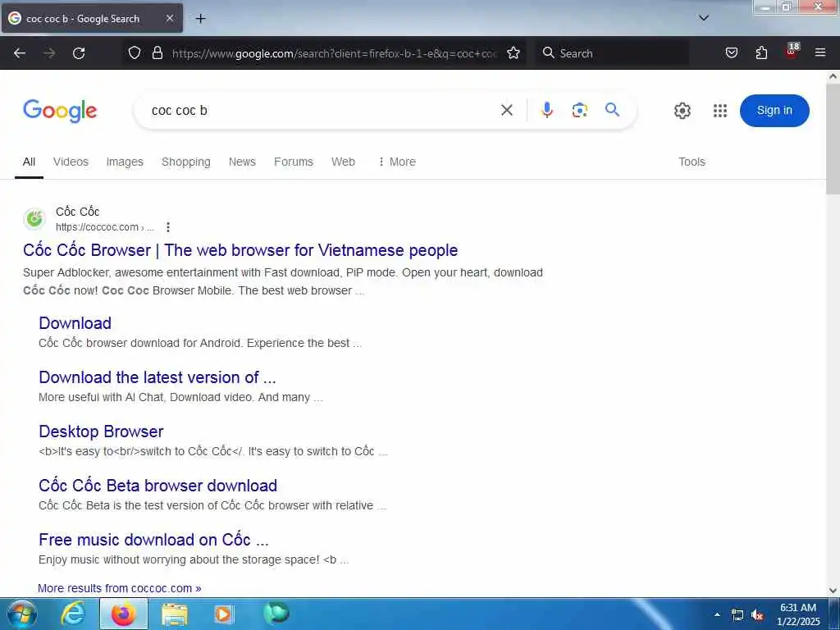The image size is (840, 630).
Task: Open the Firefox hamburger menu
Action: [x=819, y=52]
